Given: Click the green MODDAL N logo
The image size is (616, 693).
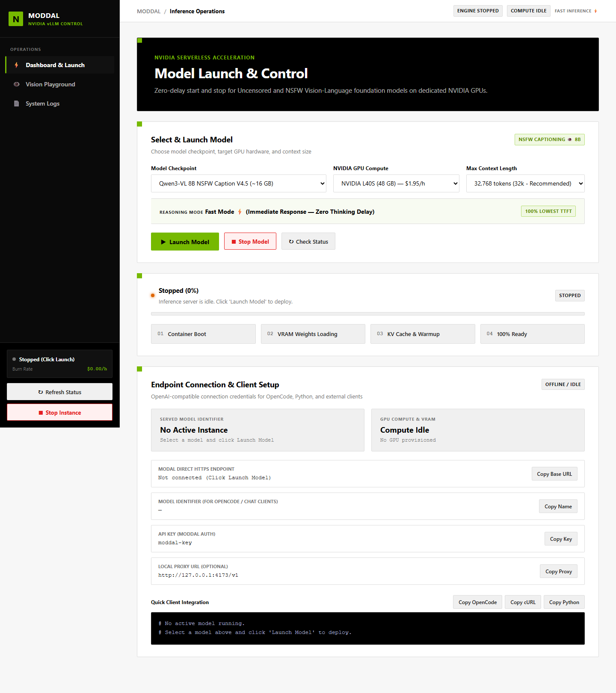Looking at the screenshot, I should [16, 19].
